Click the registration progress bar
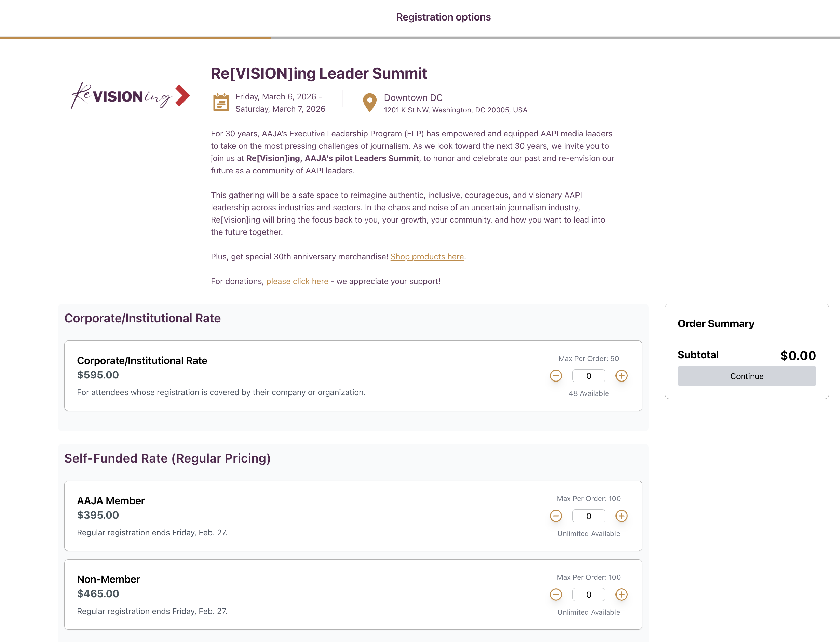 click(420, 38)
